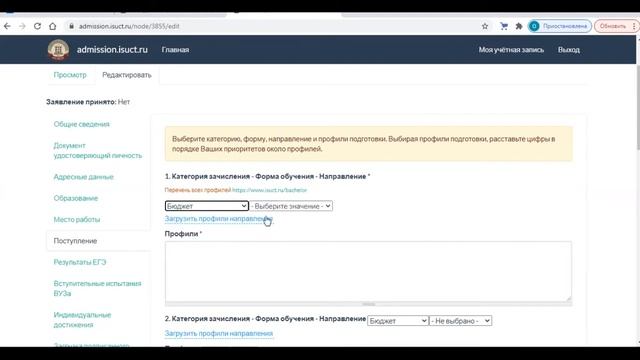
Task: Select the Поступление sidebar section
Action: [75, 241]
